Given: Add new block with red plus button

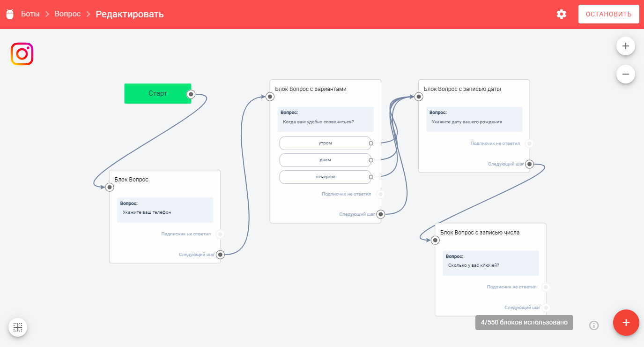Looking at the screenshot, I should pos(626,323).
